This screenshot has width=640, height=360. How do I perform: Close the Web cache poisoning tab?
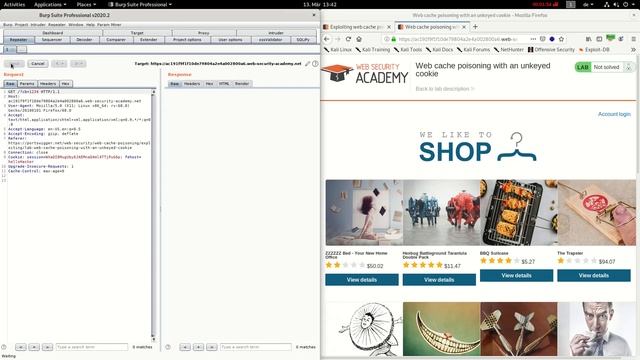pyautogui.click(x=464, y=27)
